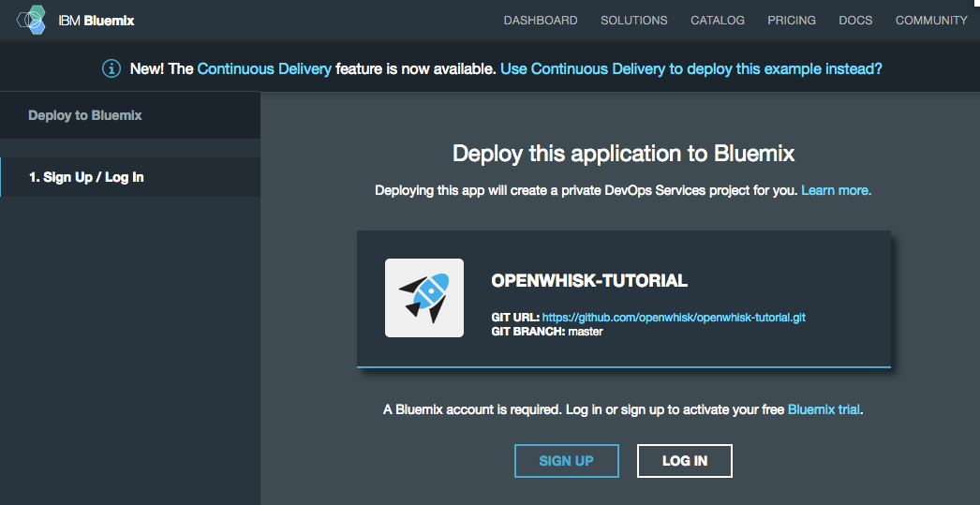
Task: Click the 'Deploy this application to Bluemix' heading
Action: [624, 154]
